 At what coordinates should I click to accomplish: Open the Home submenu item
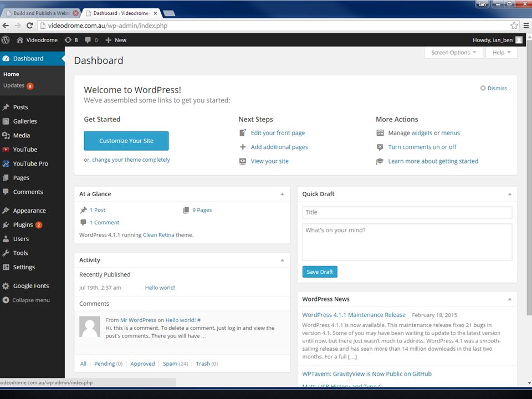coord(11,74)
